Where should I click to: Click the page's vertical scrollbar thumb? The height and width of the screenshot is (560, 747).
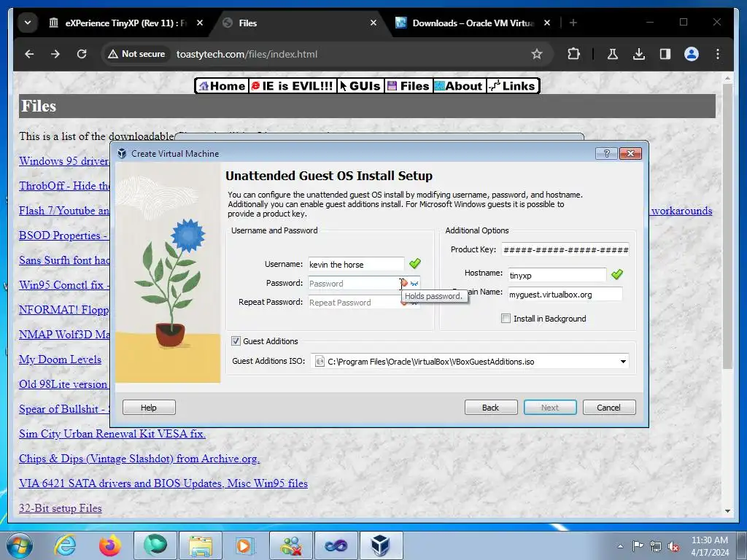click(x=727, y=226)
